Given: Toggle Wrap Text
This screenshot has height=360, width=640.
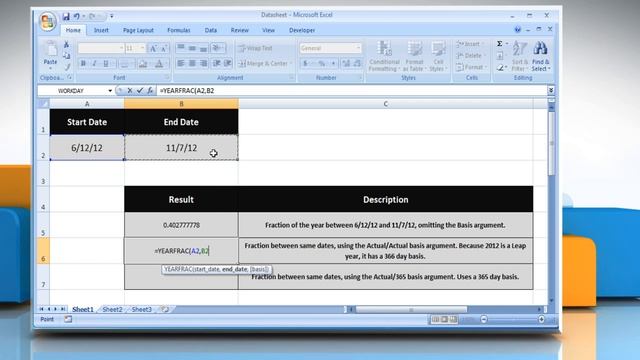Looking at the screenshot, I should pos(256,48).
